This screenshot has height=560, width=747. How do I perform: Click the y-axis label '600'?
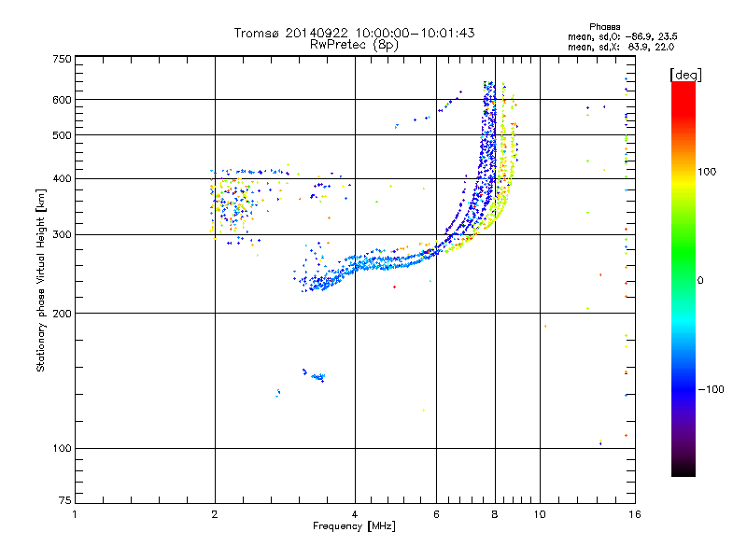click(x=62, y=100)
